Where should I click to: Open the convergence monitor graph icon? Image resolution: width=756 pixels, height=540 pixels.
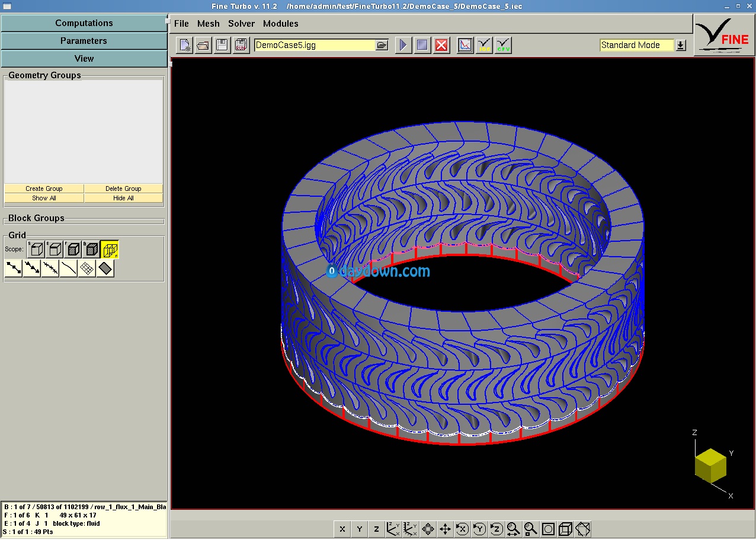pos(465,45)
